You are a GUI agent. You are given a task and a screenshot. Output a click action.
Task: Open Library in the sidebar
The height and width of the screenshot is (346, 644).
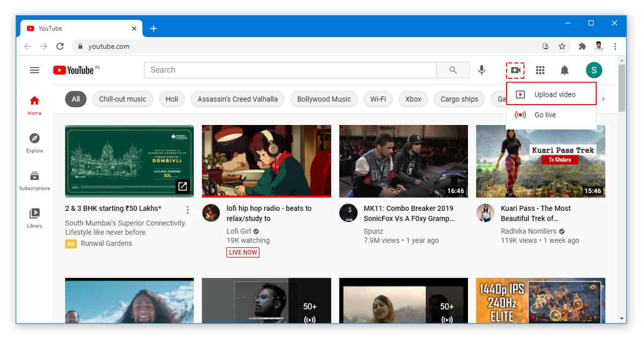[x=34, y=218]
